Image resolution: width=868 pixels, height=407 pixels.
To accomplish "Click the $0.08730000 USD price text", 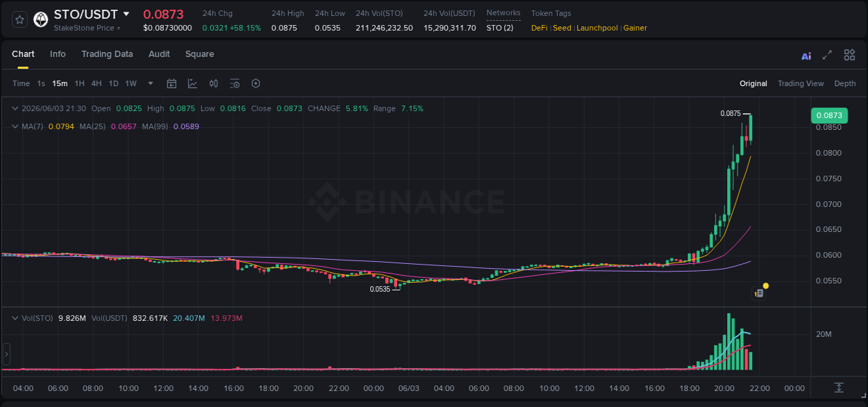I will coord(167,28).
